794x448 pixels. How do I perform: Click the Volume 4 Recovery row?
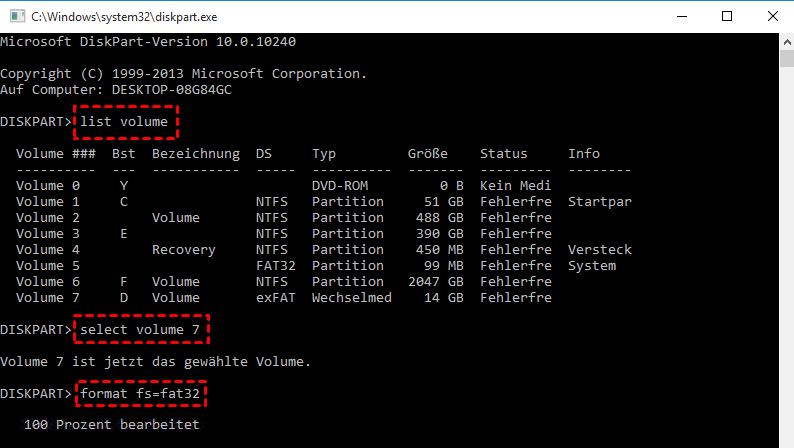300,250
